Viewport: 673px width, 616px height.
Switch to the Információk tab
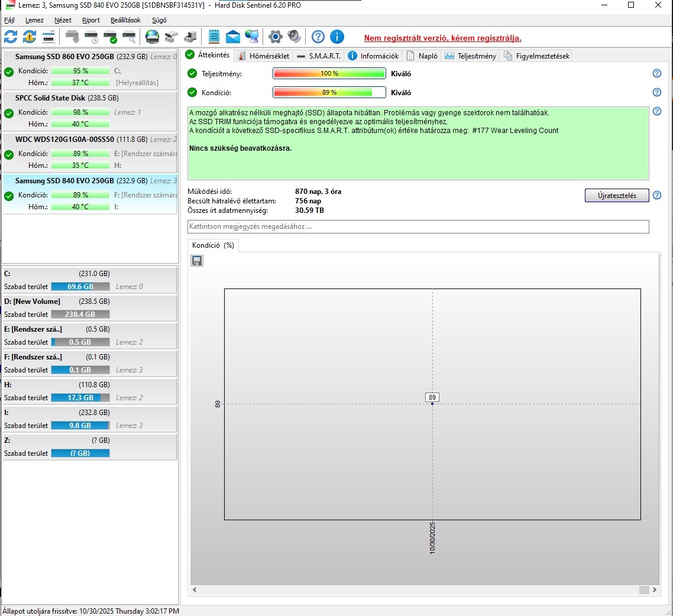pos(373,56)
